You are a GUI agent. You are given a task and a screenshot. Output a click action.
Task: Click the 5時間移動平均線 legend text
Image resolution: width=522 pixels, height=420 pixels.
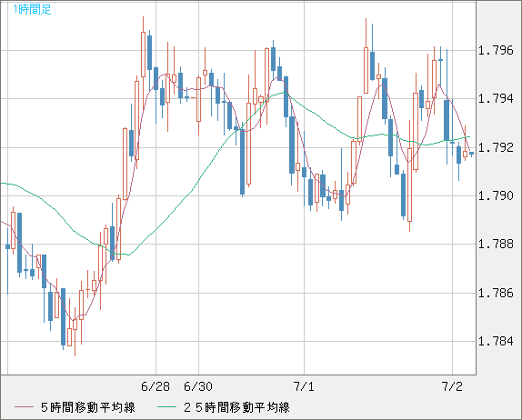pos(88,407)
